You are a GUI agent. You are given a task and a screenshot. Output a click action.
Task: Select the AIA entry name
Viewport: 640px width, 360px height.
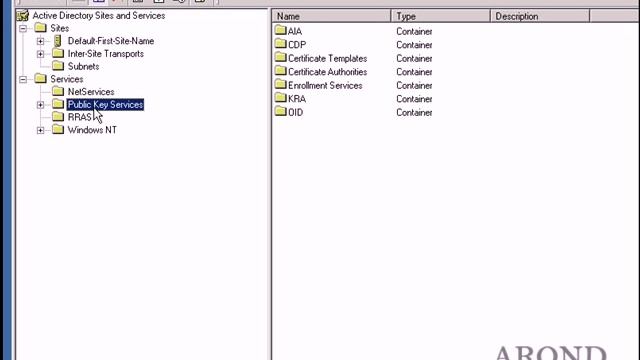point(295,31)
